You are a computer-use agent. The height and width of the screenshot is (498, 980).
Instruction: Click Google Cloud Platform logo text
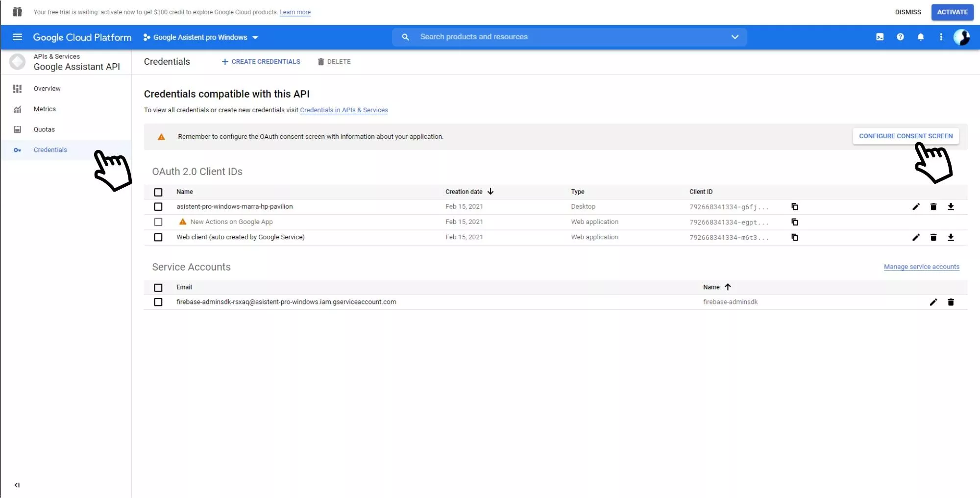click(x=82, y=37)
